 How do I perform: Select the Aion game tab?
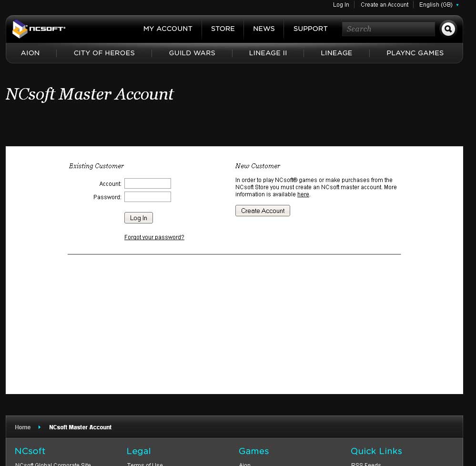30,53
